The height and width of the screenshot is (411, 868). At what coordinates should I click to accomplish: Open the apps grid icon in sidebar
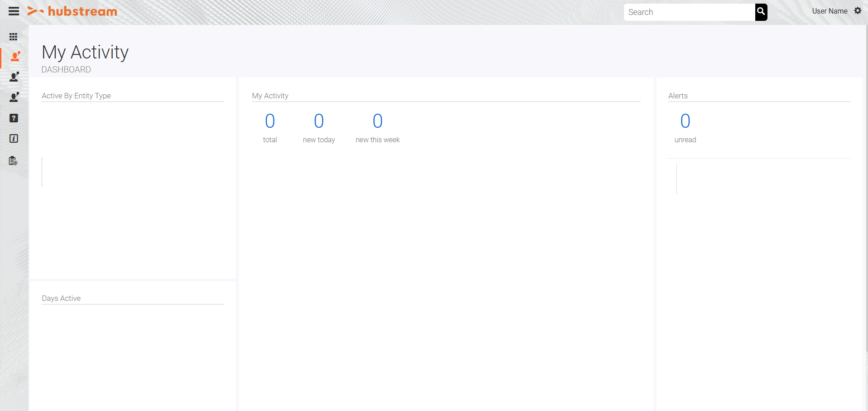[x=14, y=36]
